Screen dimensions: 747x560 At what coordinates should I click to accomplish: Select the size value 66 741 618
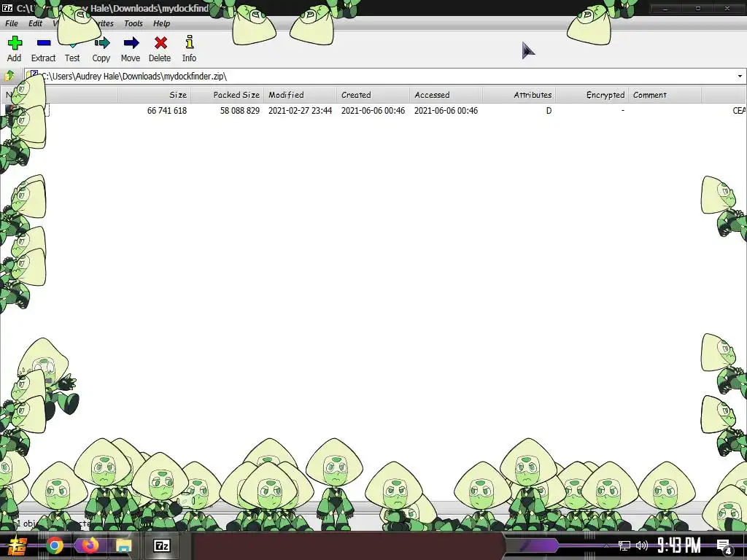coord(167,111)
